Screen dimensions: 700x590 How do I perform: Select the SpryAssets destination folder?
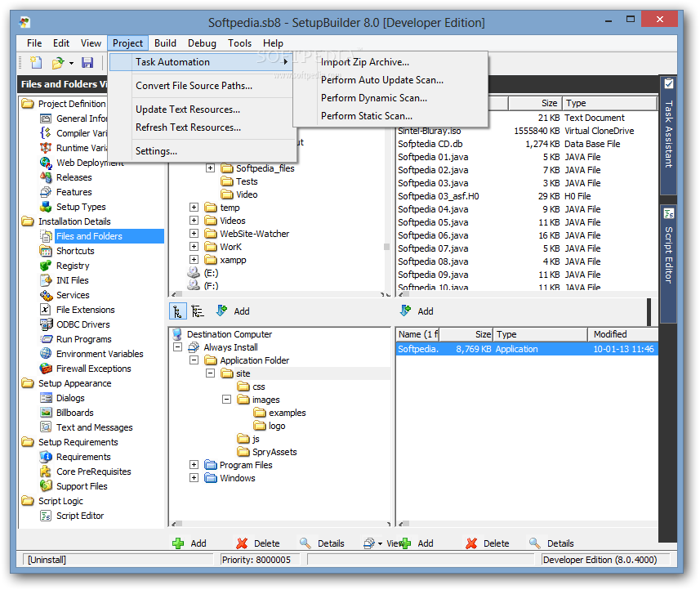pos(274,452)
